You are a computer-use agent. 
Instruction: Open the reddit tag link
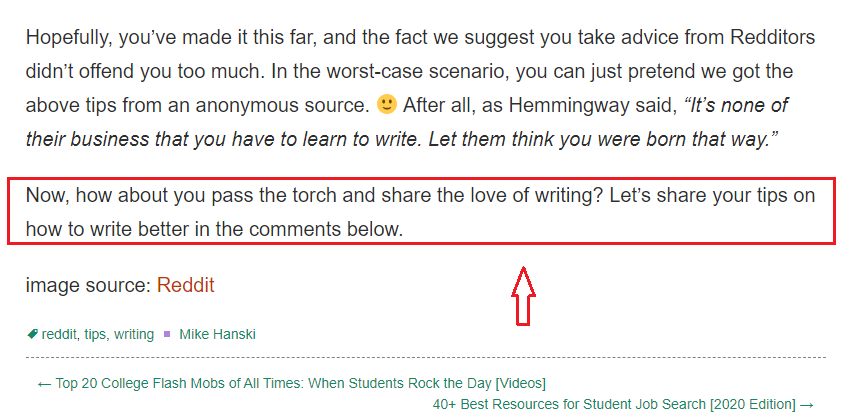pos(59,334)
